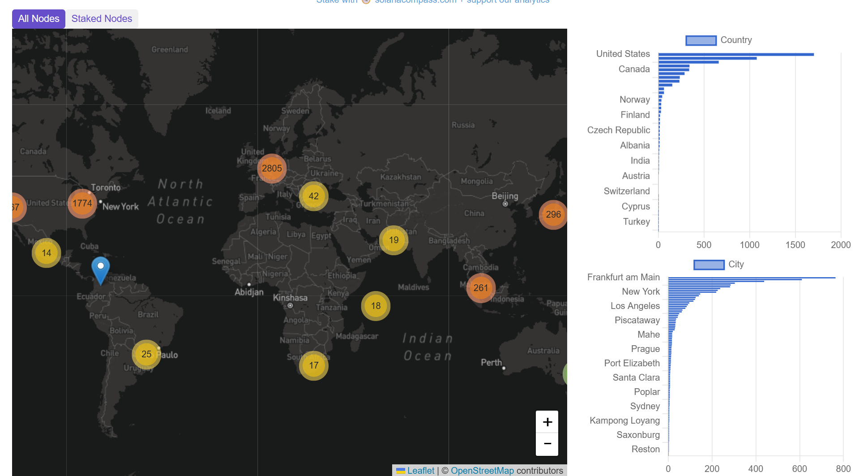Viewport: 868px width, 476px height.
Task: Switch to the Staked Nodes tab
Action: click(x=102, y=18)
